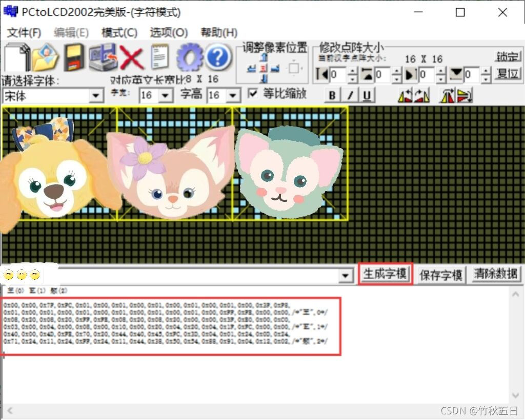Click the rotate counterclockwise triangle icon
The width and height of the screenshot is (525, 420).
pyautogui.click(x=405, y=96)
